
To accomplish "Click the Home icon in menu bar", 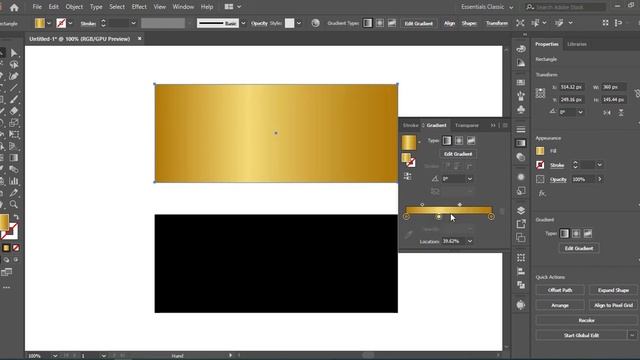I will coord(14,7).
